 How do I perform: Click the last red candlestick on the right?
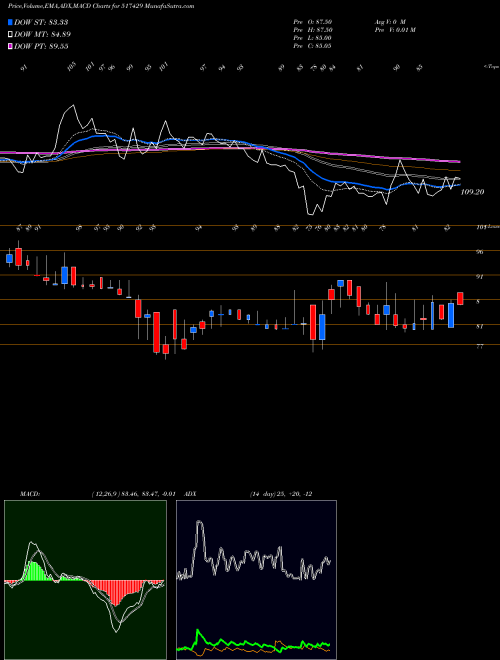click(x=460, y=298)
